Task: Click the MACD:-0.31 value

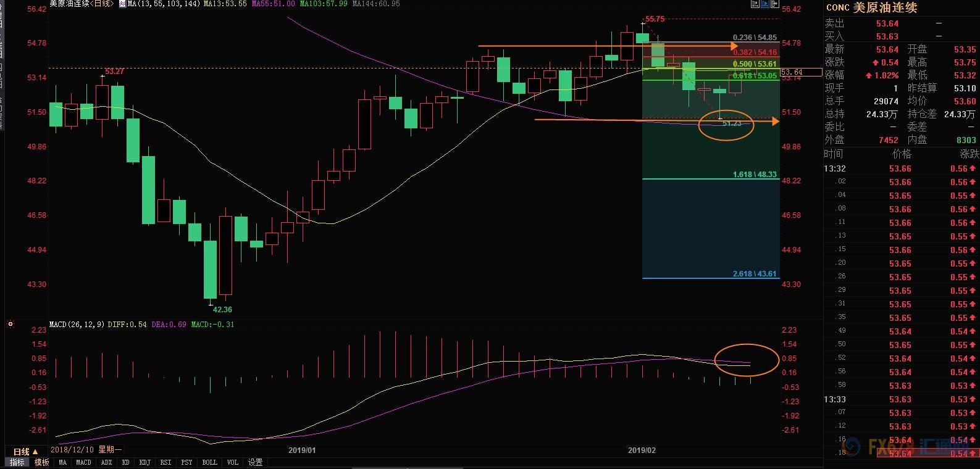Action: pos(212,324)
